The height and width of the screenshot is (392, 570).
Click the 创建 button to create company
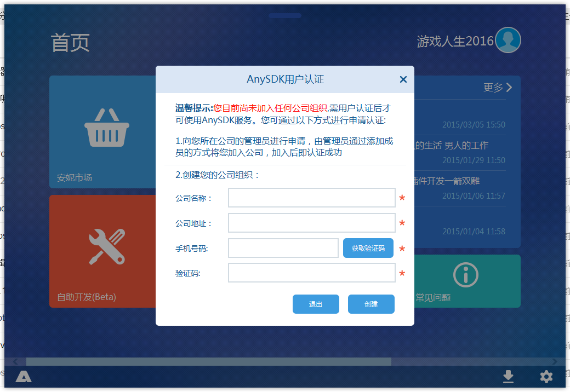pyautogui.click(x=371, y=304)
